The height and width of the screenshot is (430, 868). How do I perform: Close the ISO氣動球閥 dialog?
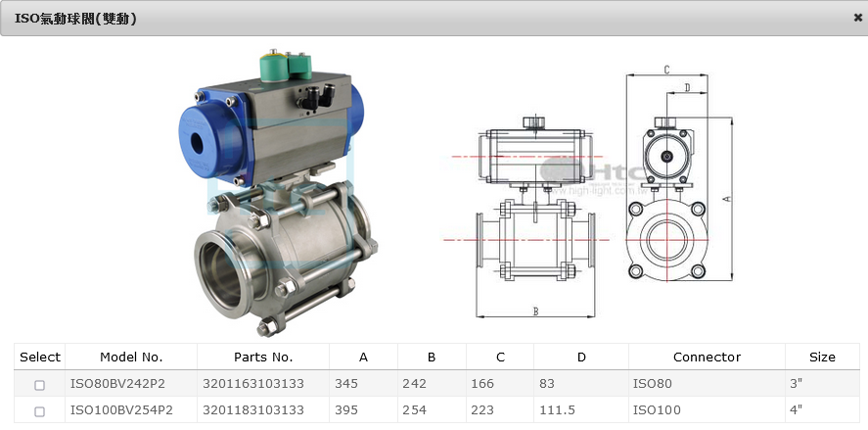click(x=857, y=18)
